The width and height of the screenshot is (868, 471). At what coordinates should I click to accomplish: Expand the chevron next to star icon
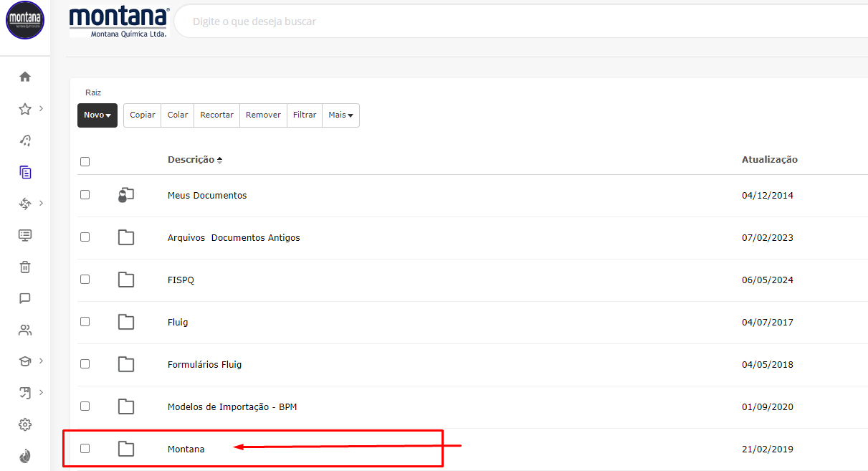tap(42, 109)
